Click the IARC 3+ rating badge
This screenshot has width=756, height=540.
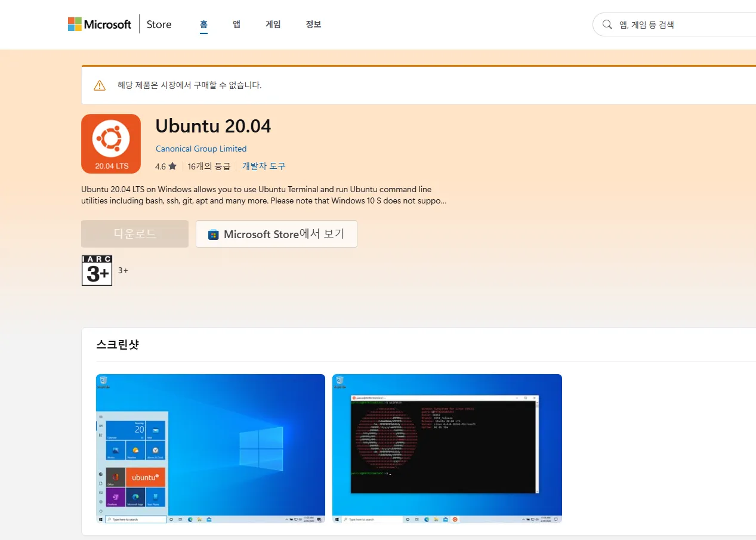coord(97,270)
